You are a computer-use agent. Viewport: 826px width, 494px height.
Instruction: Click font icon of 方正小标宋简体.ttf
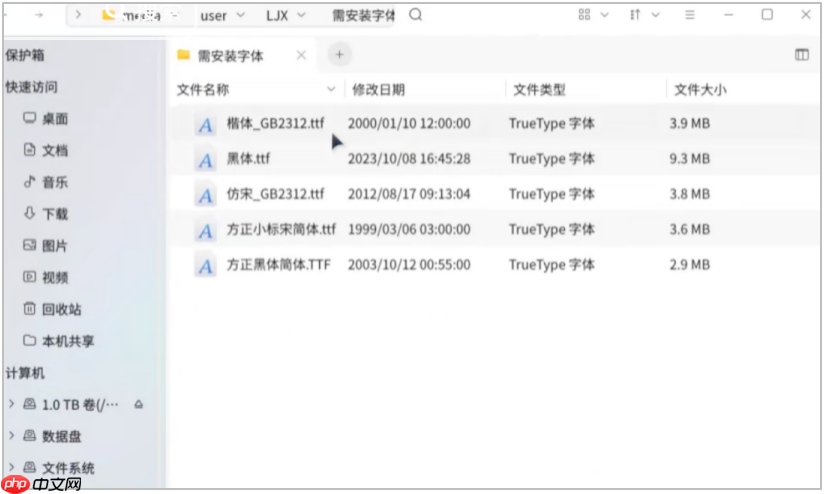pyautogui.click(x=205, y=231)
